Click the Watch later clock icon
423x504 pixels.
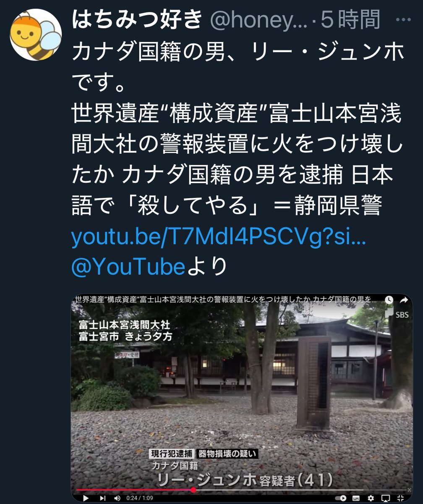click(x=389, y=300)
